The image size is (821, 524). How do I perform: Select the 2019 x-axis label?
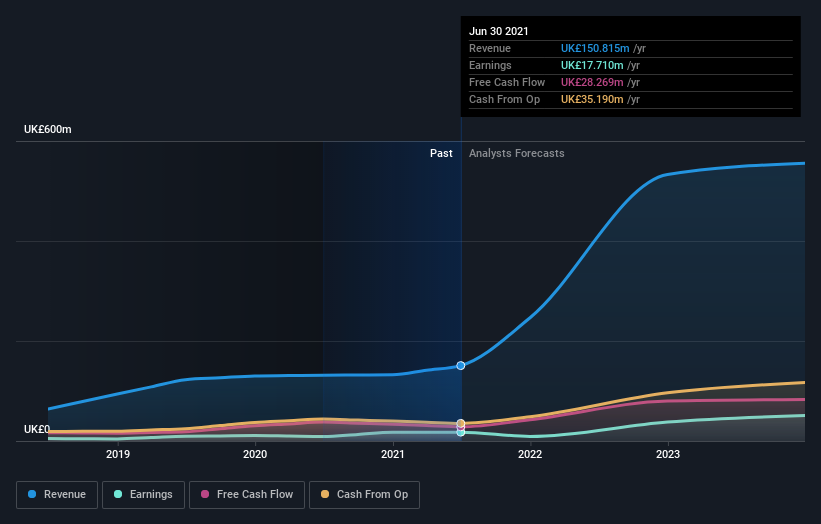pos(118,454)
